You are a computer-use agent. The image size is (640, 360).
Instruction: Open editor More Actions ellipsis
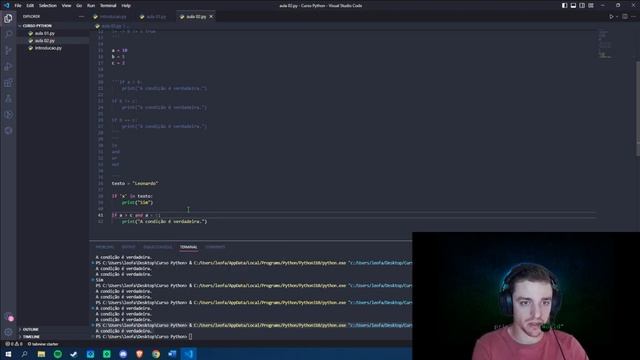pyautogui.click(x=633, y=17)
